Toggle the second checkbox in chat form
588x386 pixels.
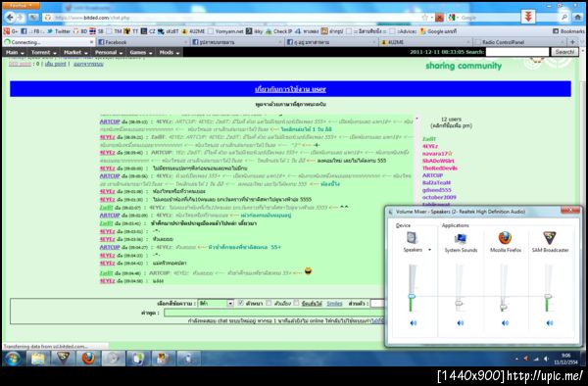269,303
